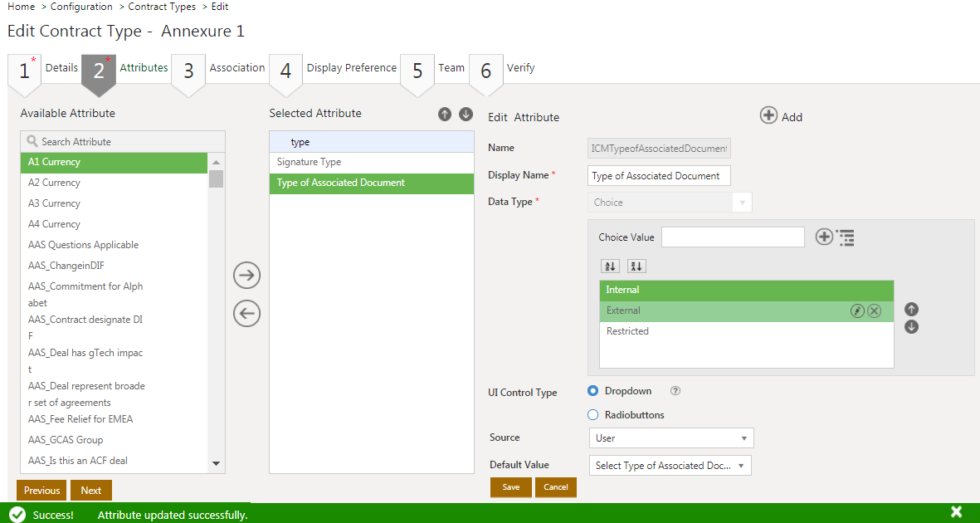Sort choice values descending Z to A
980x523 pixels.
pyautogui.click(x=636, y=266)
